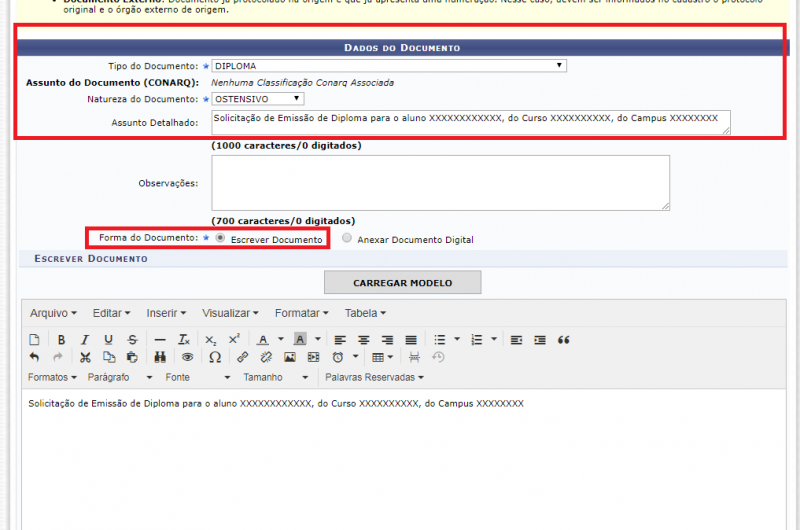
Task: Open find and replace binoculars icon
Action: coord(160,357)
